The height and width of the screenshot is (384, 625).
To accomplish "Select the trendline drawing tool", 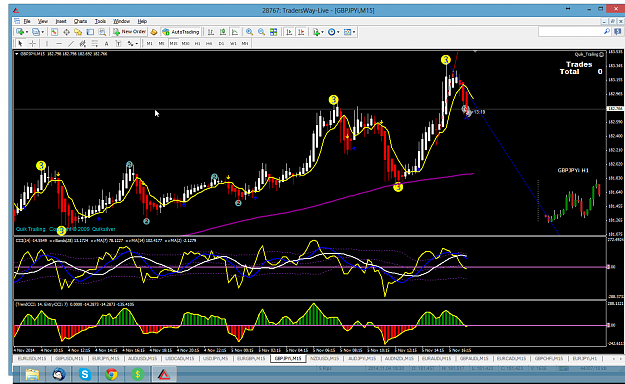I will click(71, 43).
